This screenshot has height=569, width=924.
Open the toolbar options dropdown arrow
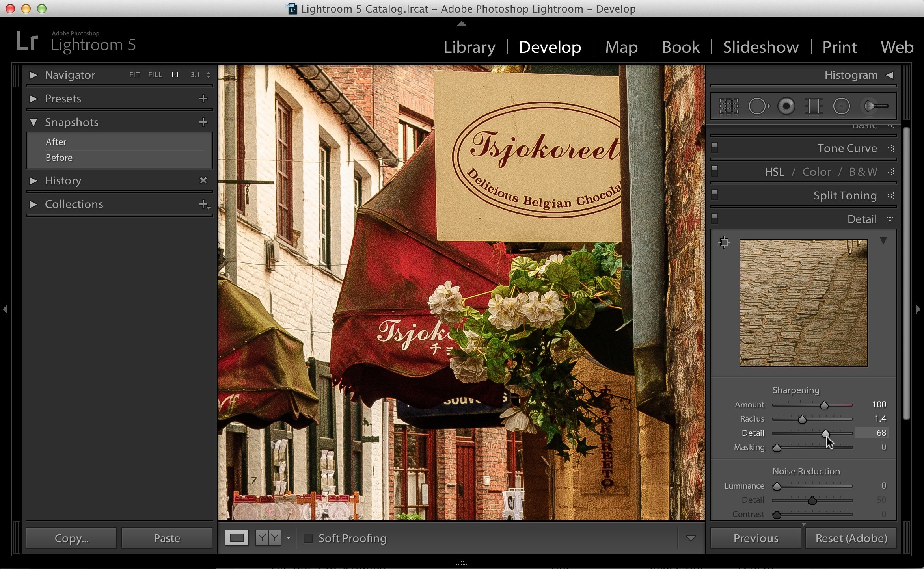click(x=691, y=538)
